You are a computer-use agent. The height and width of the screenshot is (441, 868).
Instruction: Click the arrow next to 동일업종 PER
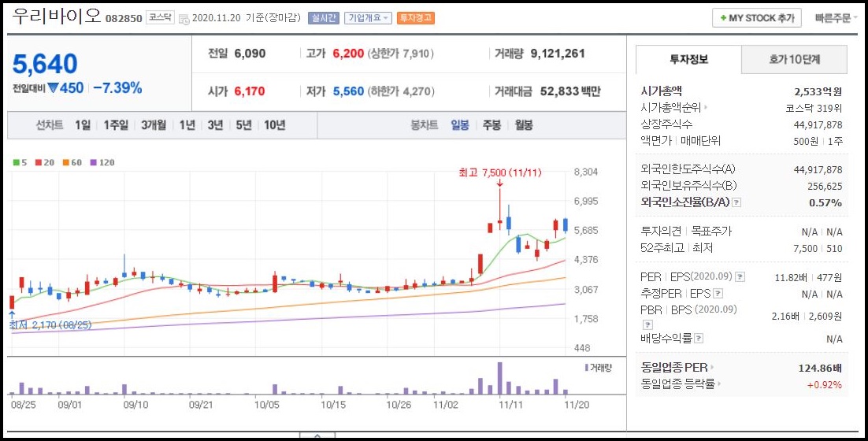click(713, 368)
